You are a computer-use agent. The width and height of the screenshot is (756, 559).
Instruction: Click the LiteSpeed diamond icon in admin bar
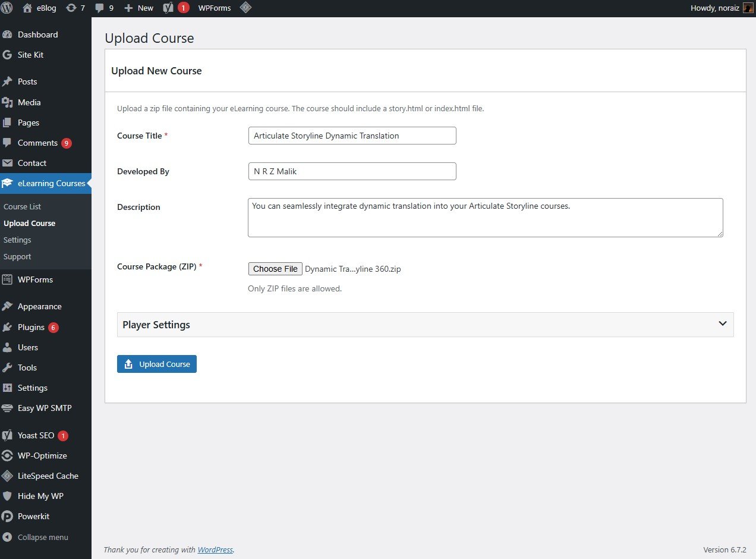coord(246,8)
